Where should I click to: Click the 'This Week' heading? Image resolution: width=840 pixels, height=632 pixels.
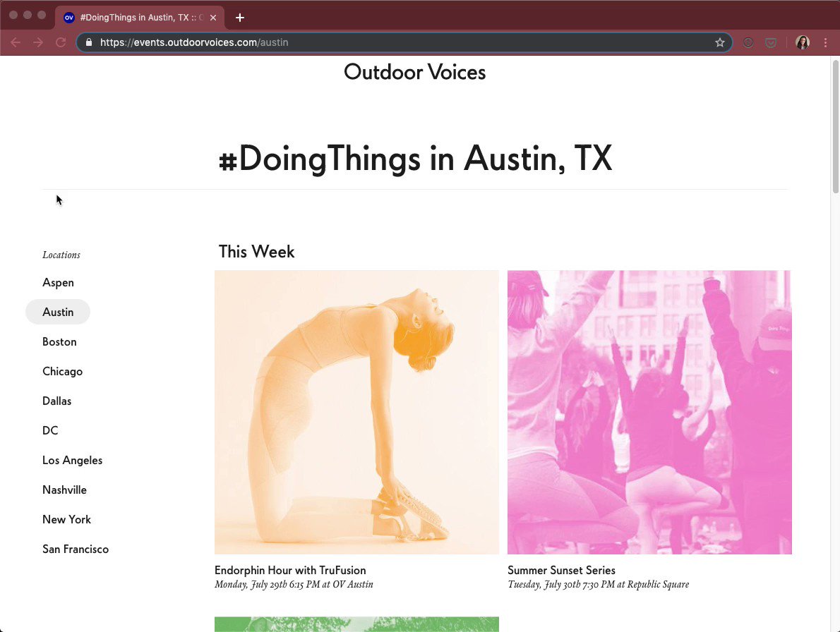click(257, 252)
